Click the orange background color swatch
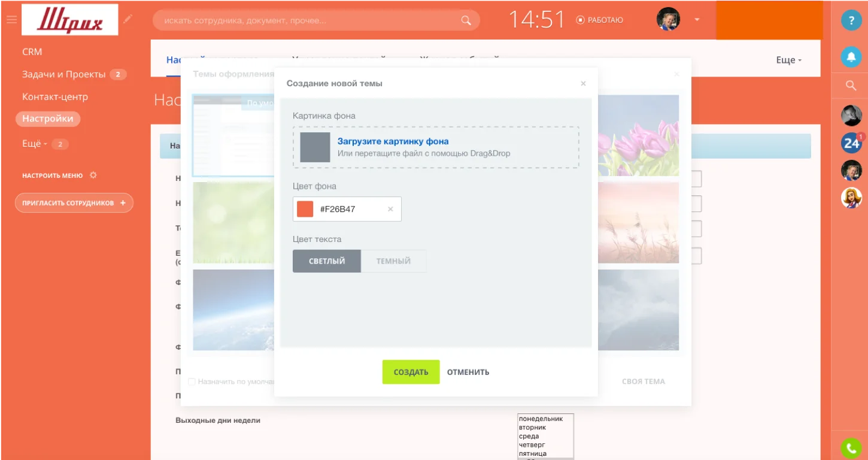Image resolution: width=868 pixels, height=460 pixels. click(305, 209)
